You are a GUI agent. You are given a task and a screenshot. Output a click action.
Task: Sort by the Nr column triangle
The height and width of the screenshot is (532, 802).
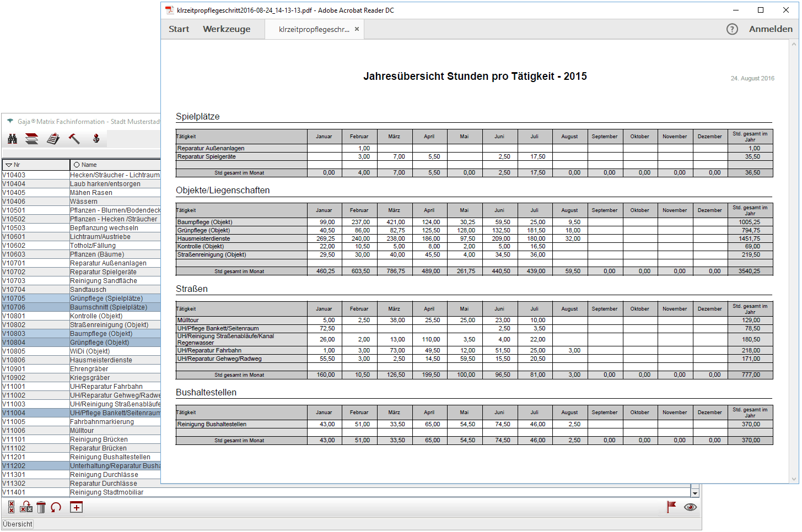(x=9, y=165)
